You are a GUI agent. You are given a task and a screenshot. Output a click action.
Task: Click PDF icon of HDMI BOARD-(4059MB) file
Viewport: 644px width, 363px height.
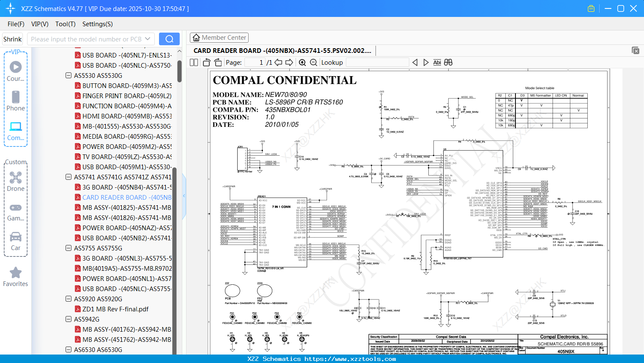coord(78,116)
